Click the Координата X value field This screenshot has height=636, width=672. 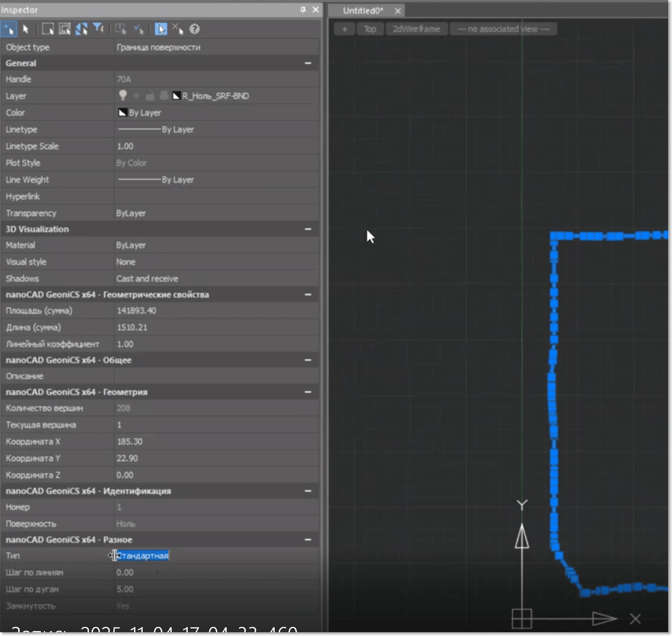216,441
